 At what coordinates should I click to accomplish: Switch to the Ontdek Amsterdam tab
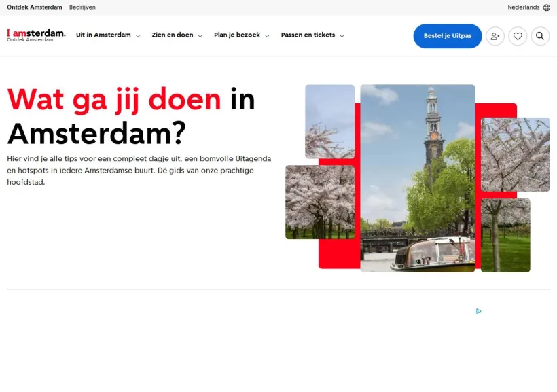(x=35, y=7)
